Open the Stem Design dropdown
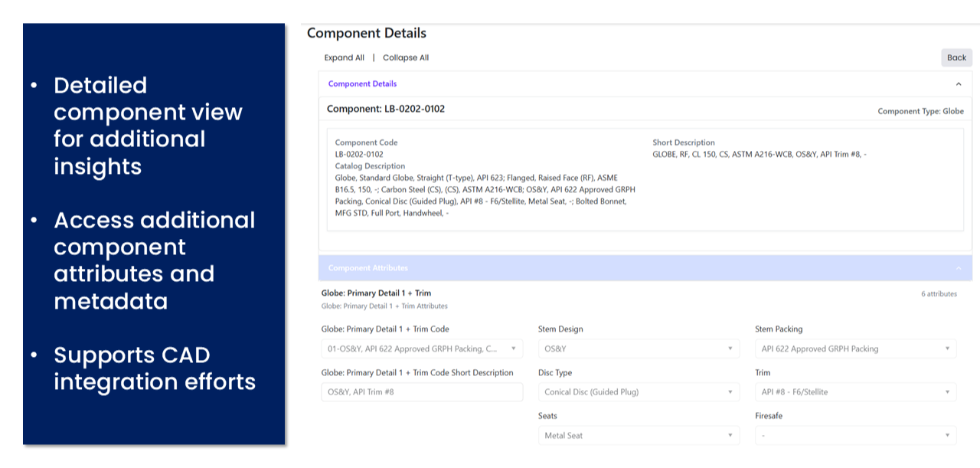Image resolution: width=980 pixels, height=468 pixels. pyautogui.click(x=639, y=349)
